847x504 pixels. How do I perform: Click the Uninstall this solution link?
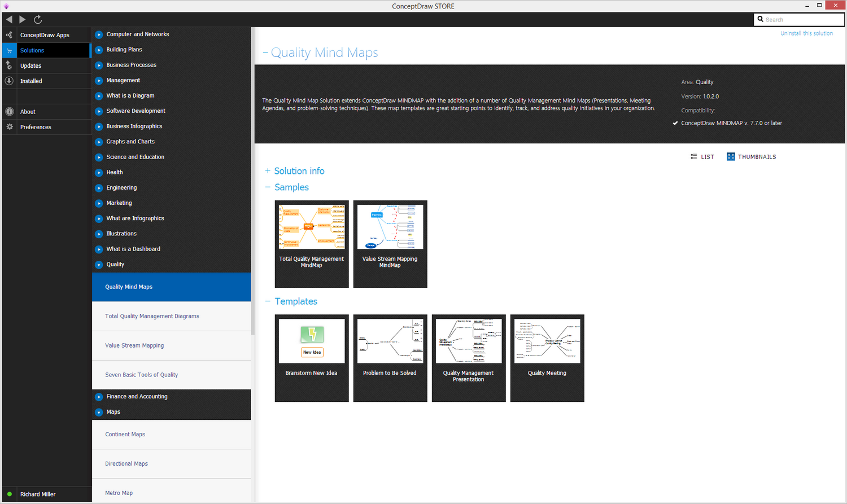(806, 33)
